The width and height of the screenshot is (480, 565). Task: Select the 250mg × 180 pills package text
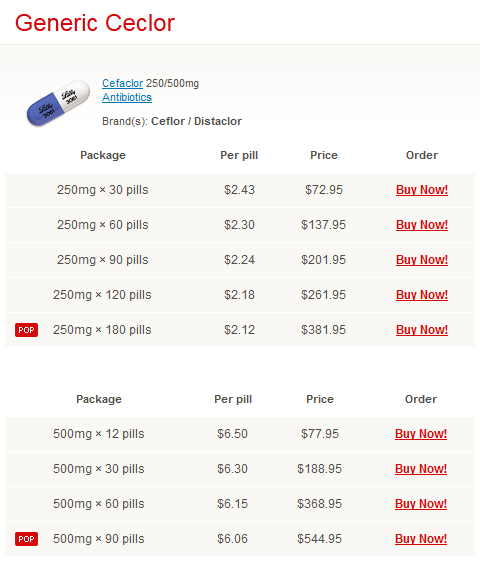102,330
